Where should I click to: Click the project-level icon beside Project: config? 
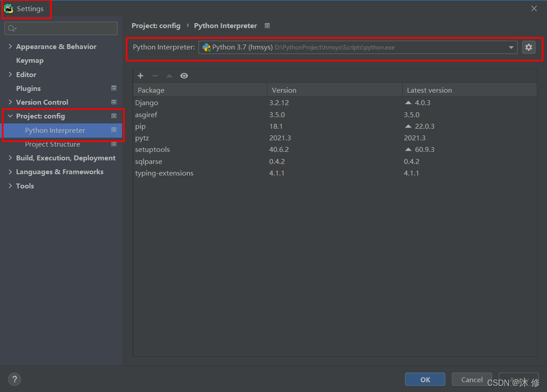tap(114, 116)
